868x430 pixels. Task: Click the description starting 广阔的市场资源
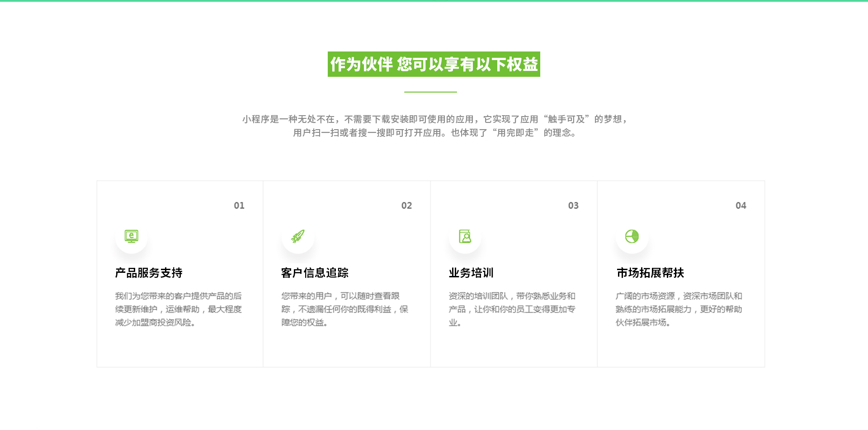point(679,309)
